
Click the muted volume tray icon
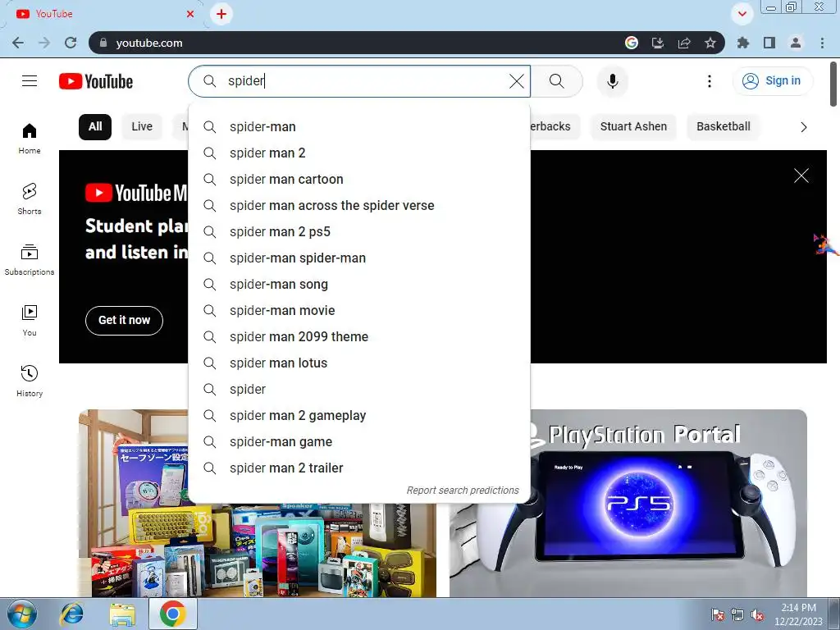[x=757, y=615]
